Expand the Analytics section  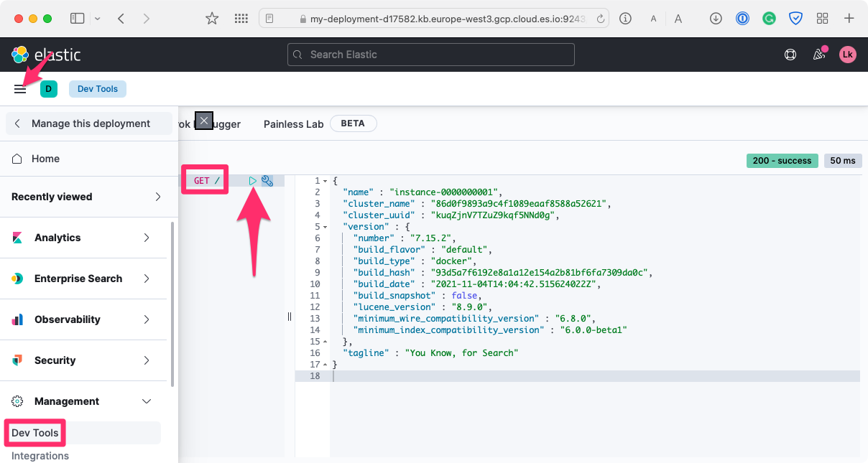[x=83, y=238]
